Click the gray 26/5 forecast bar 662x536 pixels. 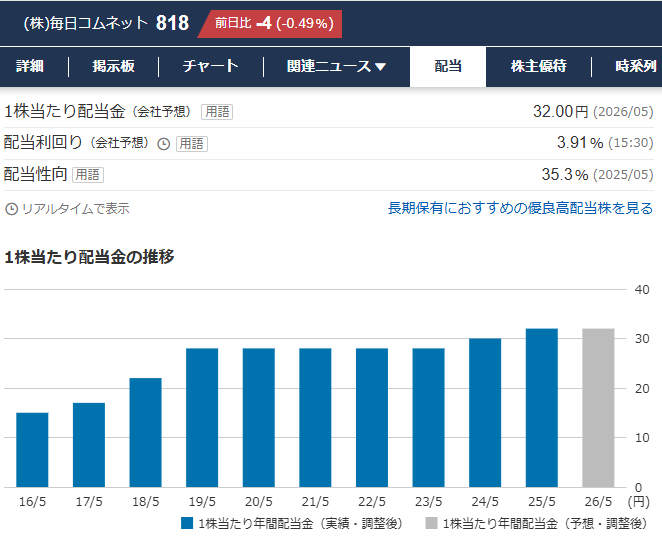coord(599,408)
